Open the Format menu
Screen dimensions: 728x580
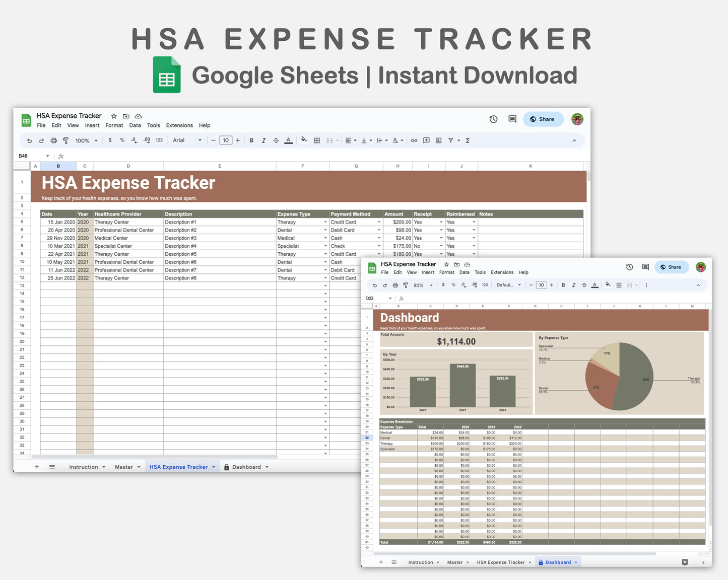[114, 125]
